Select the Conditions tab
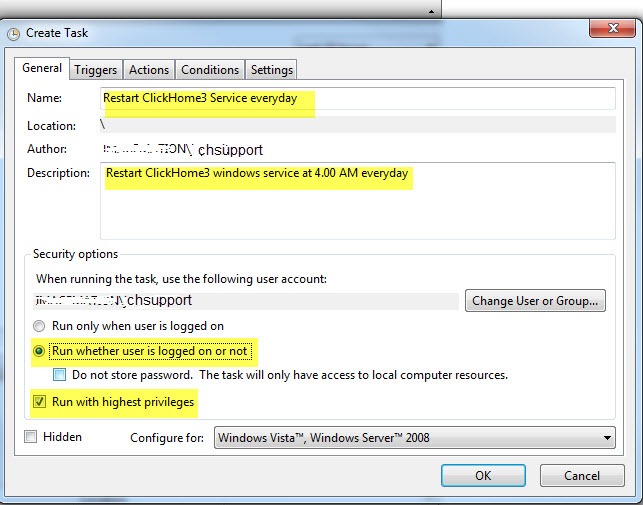The image size is (643, 505). 210,70
